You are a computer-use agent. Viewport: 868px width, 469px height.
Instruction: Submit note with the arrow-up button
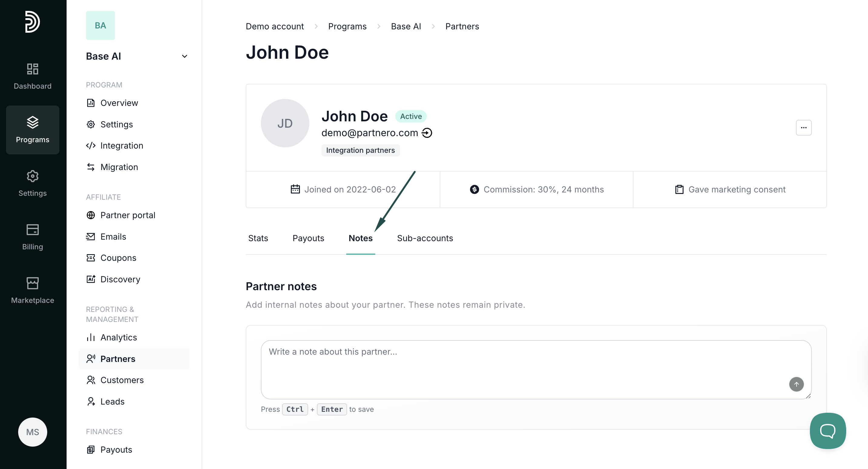click(x=796, y=384)
